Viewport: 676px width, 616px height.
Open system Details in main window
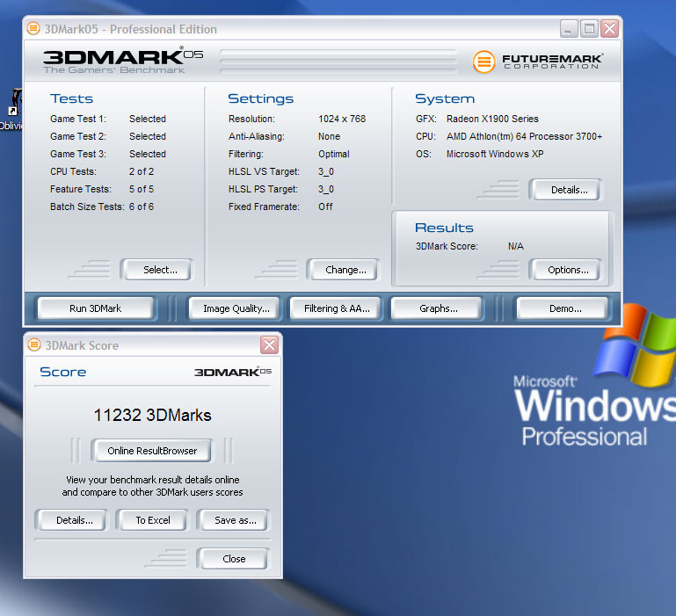568,190
